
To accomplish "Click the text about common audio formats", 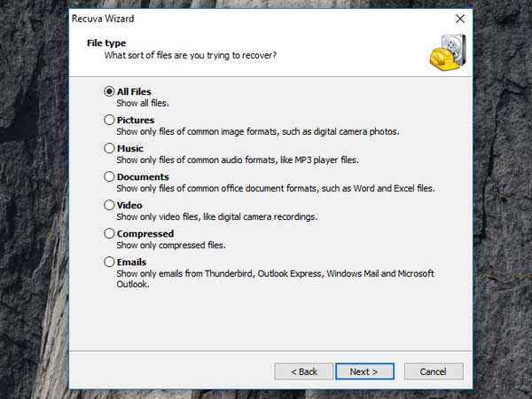I will click(238, 160).
